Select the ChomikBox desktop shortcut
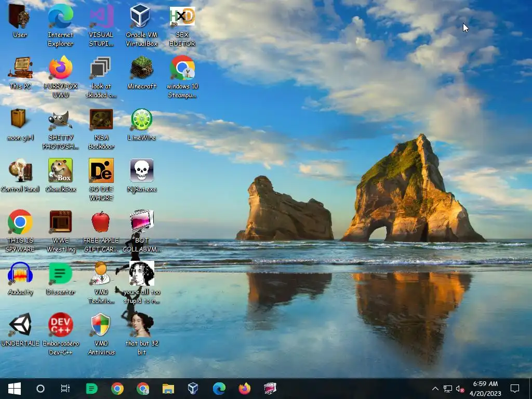Viewport: 532px width, 399px height. click(x=60, y=176)
